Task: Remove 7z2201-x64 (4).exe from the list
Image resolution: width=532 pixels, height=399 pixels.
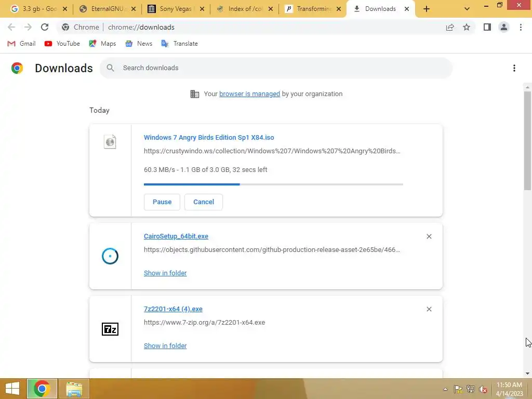Action: [429, 309]
